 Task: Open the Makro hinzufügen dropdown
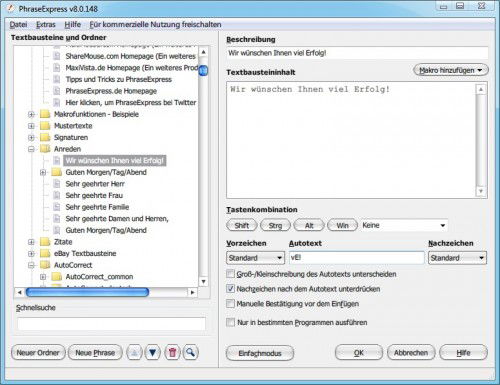click(x=451, y=70)
